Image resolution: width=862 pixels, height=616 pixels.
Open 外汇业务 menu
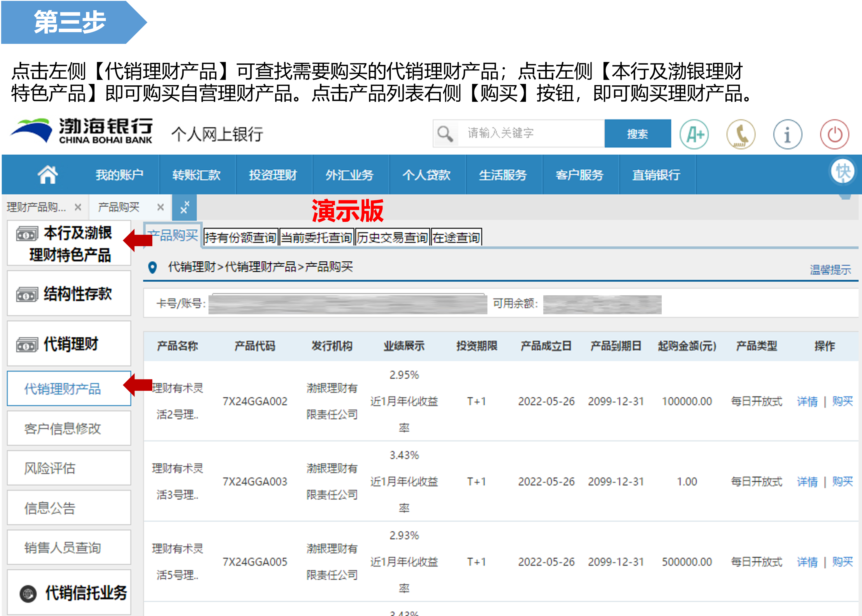pyautogui.click(x=349, y=175)
